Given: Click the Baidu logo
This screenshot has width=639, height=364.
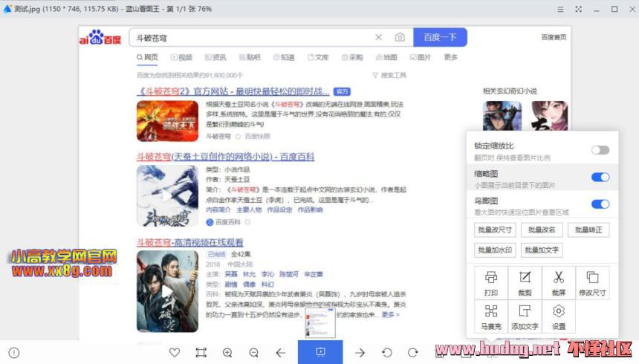Looking at the screenshot, I should 100,37.
